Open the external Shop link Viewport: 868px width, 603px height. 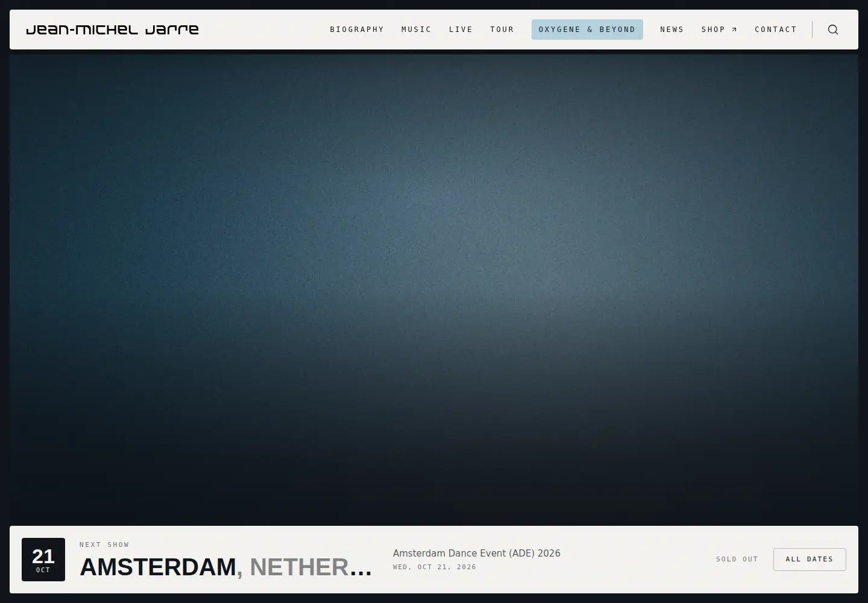click(719, 30)
